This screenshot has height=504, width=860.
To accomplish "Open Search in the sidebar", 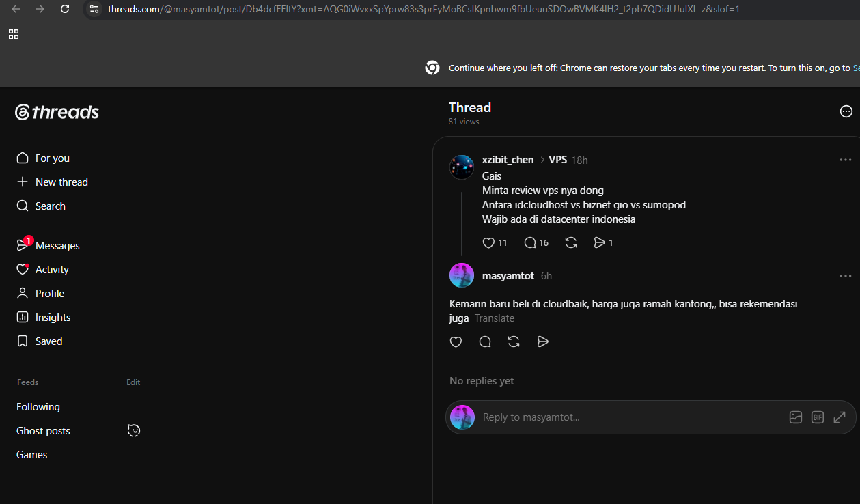I will [41, 206].
